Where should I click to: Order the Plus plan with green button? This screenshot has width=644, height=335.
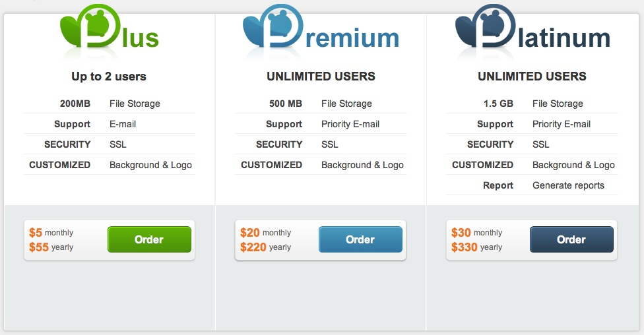(x=150, y=239)
